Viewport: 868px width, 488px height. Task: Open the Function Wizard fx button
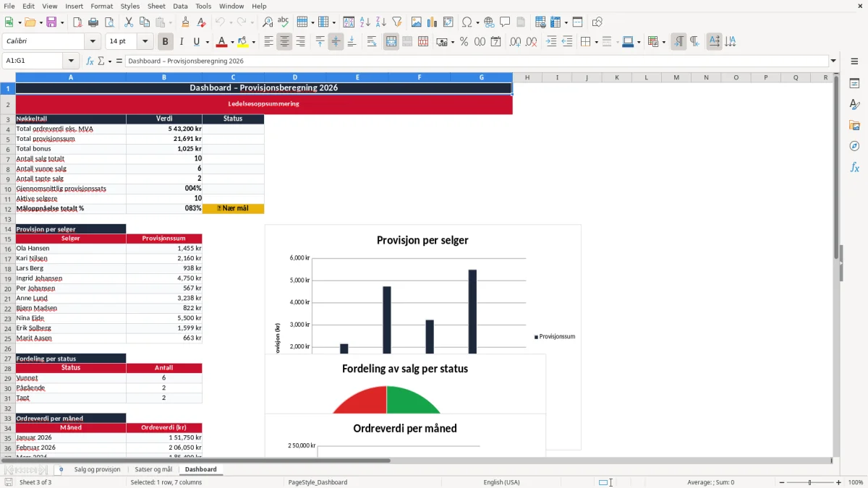click(90, 61)
